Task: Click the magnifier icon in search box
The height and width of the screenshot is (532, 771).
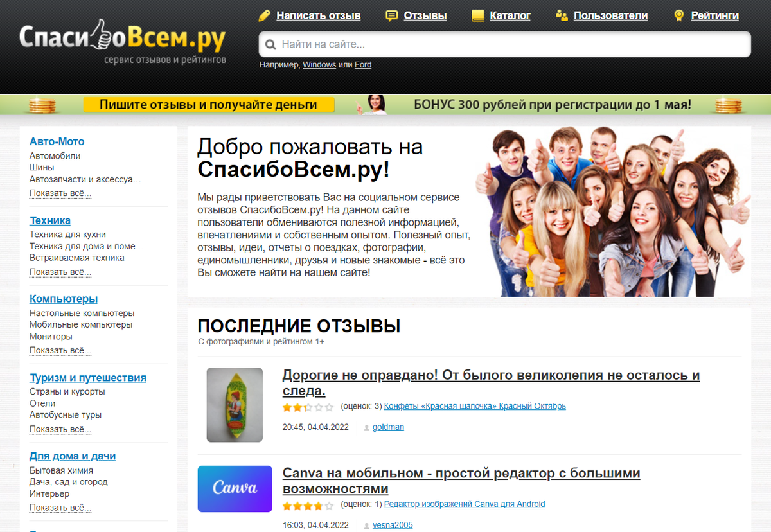Action: click(270, 45)
